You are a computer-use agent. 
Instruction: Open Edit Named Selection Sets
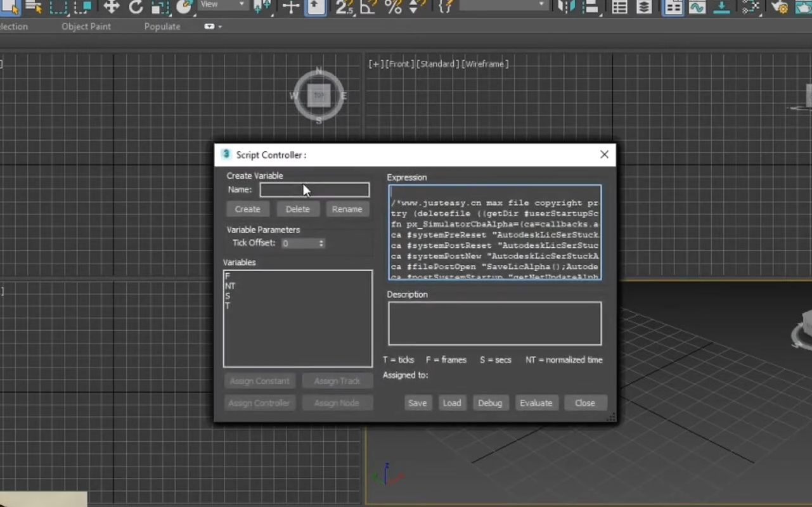tap(446, 7)
